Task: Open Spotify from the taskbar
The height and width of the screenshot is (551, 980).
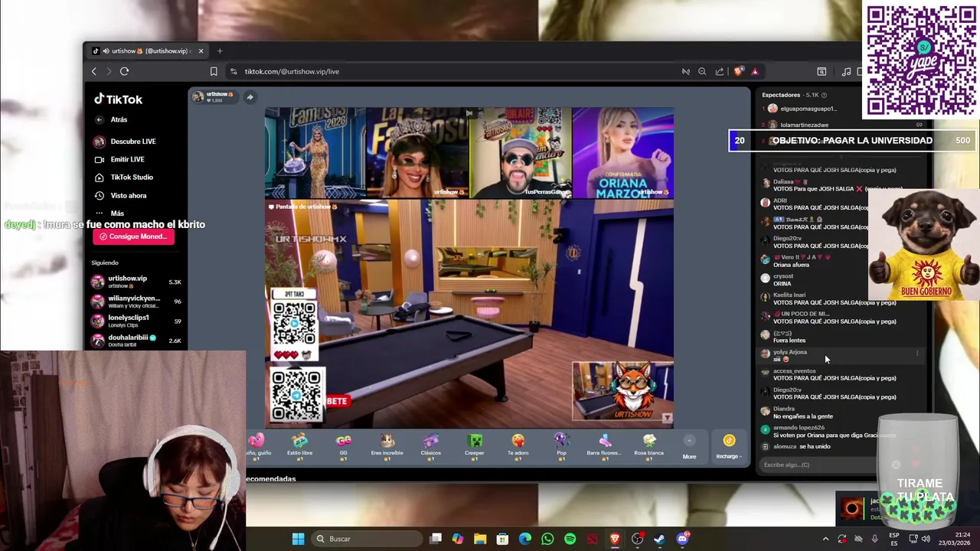Action: pyautogui.click(x=570, y=539)
